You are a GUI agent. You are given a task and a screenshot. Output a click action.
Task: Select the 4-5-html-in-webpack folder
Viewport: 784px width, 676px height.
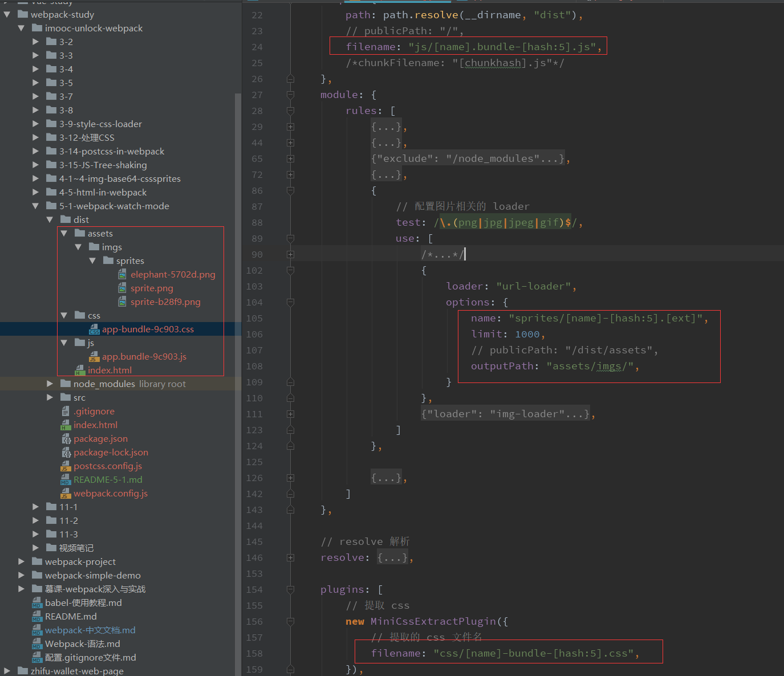pos(103,192)
